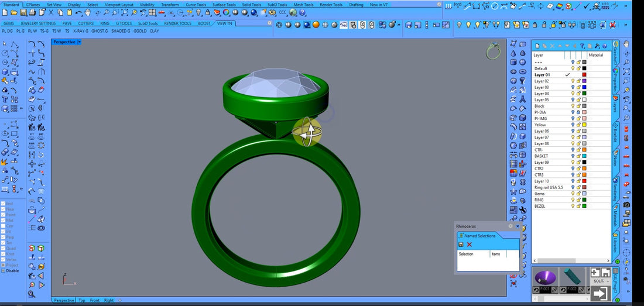Undo the last action
644x306 pixels.
click(78, 12)
